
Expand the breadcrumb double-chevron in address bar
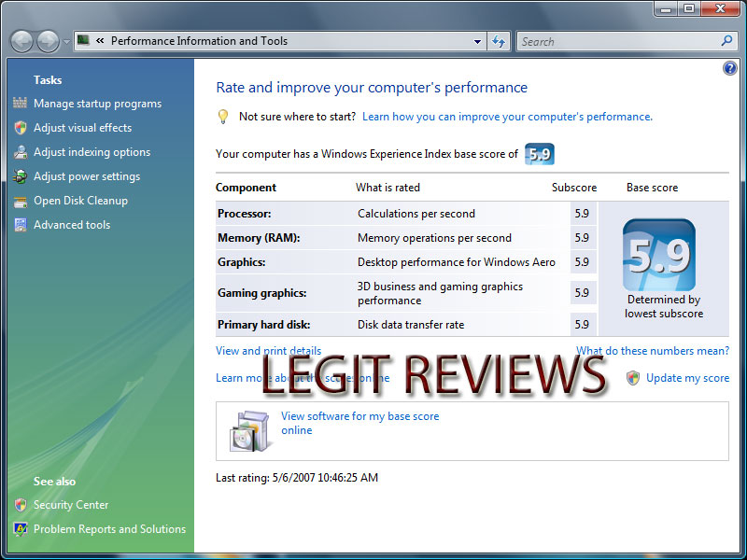coord(100,40)
